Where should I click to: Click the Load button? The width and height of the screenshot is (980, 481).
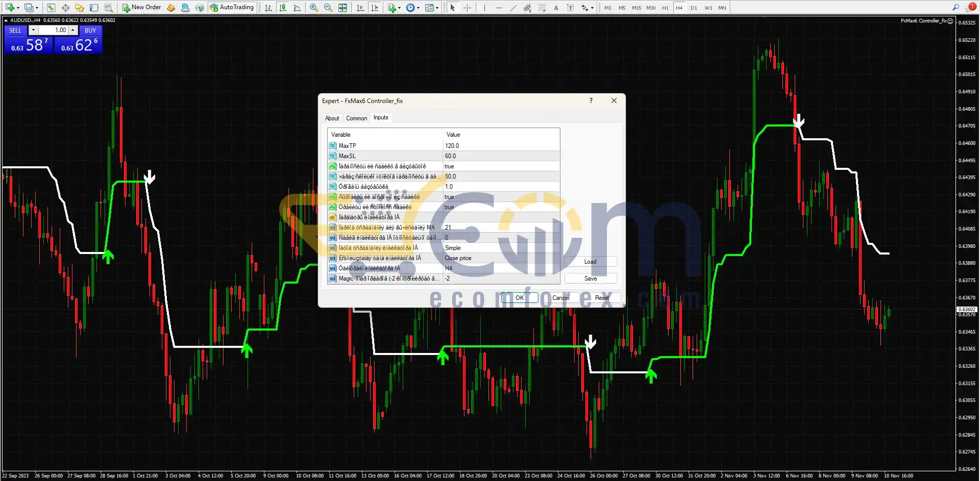tap(591, 262)
